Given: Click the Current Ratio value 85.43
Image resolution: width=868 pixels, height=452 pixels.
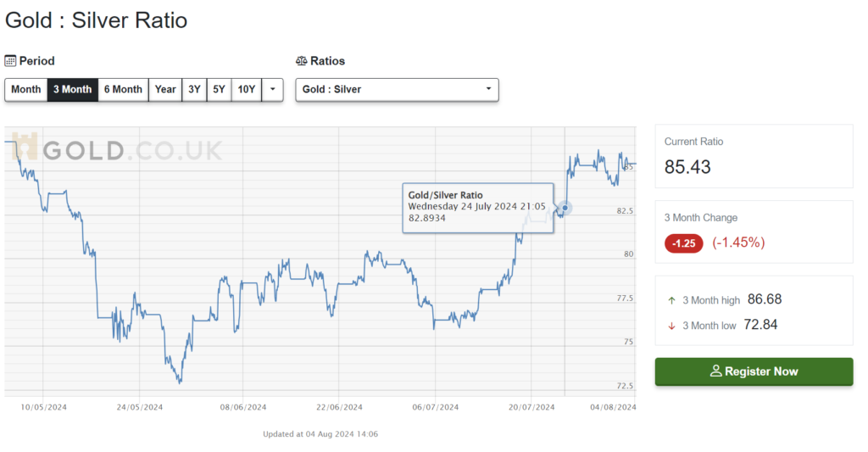Looking at the screenshot, I should [x=687, y=167].
